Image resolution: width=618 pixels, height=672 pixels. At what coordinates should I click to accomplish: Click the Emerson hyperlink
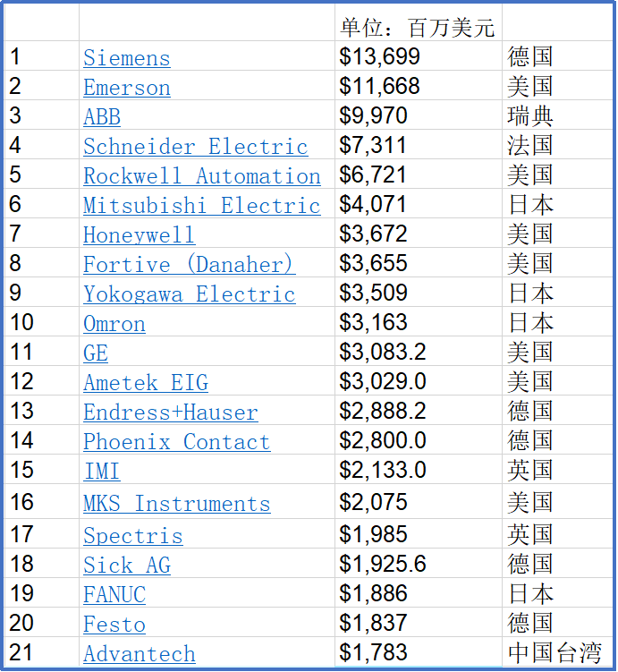(126, 88)
